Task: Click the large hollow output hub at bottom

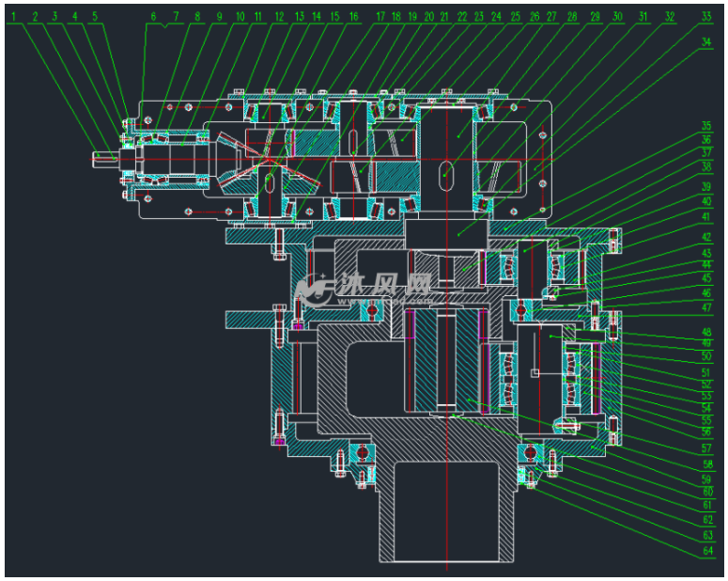Action: coord(447,512)
